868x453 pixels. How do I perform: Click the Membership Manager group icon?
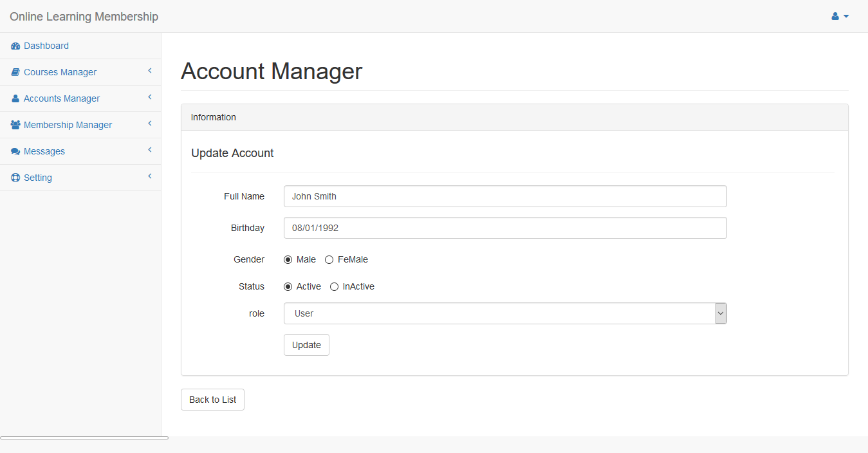(15, 125)
